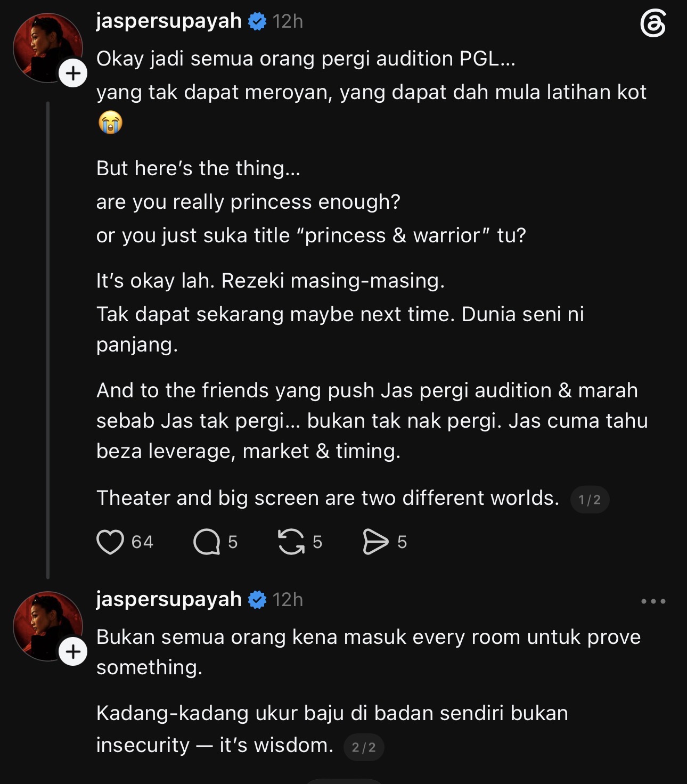Image resolution: width=687 pixels, height=784 pixels.
Task: Open second jaspersupayah profile picture
Action: [x=48, y=626]
